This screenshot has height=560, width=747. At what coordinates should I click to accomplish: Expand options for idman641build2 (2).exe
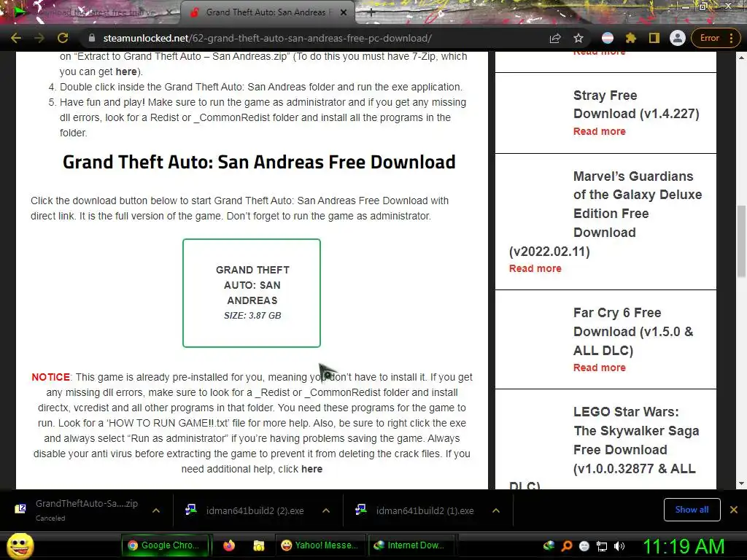click(326, 510)
